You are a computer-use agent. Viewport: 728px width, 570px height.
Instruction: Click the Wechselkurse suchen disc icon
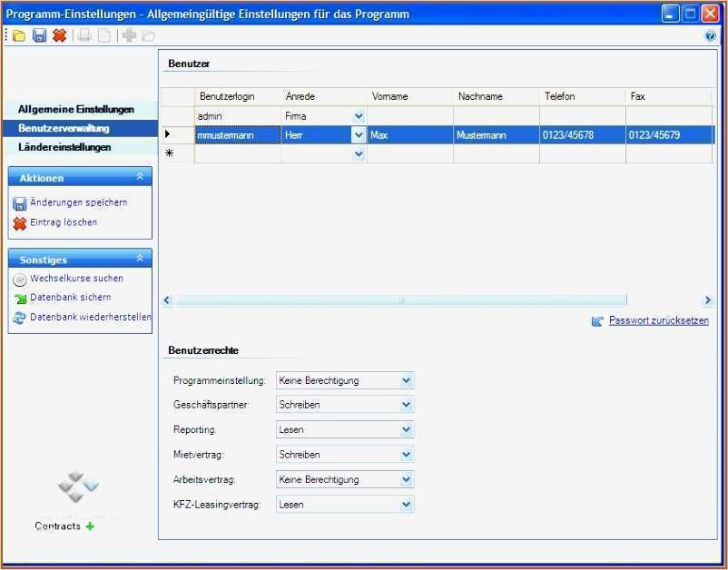click(19, 280)
